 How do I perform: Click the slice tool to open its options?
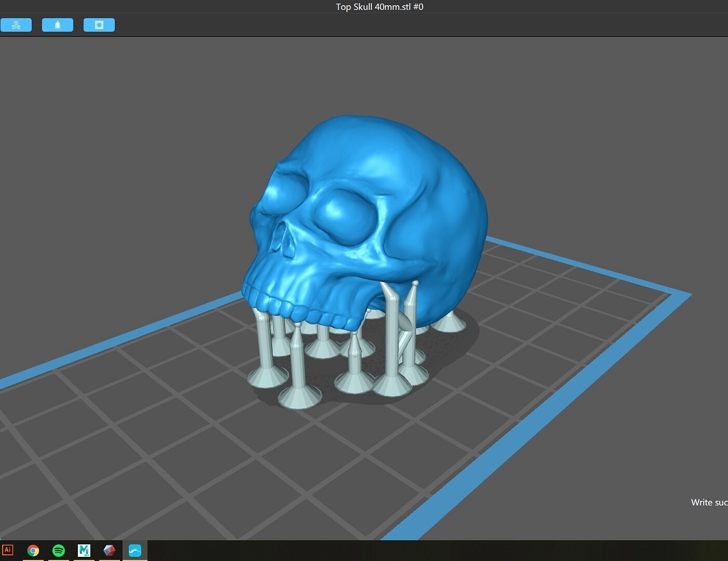pos(99,24)
